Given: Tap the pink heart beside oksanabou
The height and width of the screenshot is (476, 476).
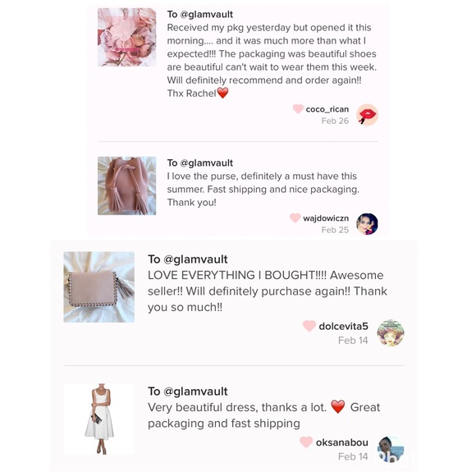Looking at the screenshot, I should pos(306,442).
